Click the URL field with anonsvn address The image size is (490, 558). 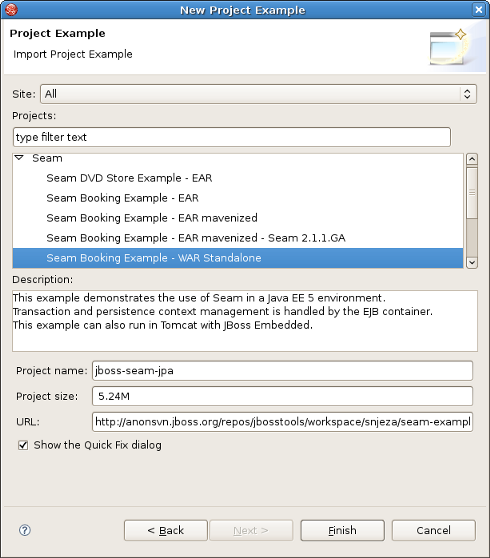click(x=282, y=422)
